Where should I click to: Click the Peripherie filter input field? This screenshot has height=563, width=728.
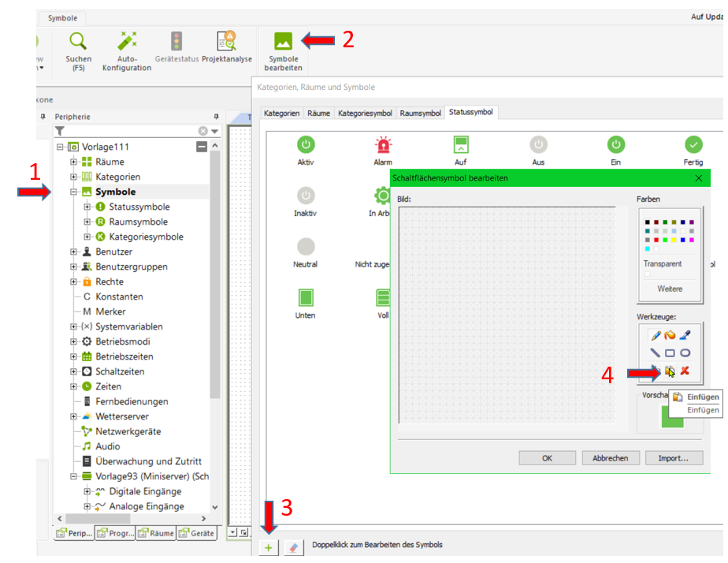coord(132,131)
